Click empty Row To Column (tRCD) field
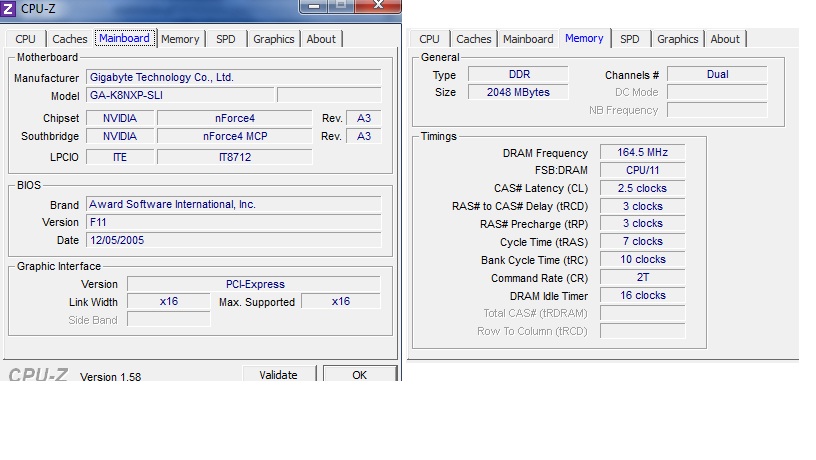 point(643,331)
